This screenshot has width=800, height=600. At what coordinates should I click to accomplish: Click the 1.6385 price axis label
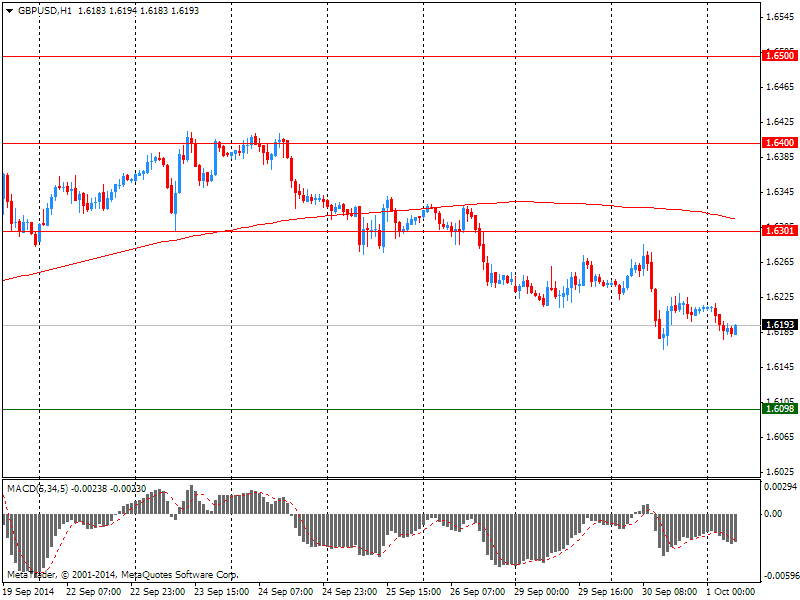(x=780, y=157)
